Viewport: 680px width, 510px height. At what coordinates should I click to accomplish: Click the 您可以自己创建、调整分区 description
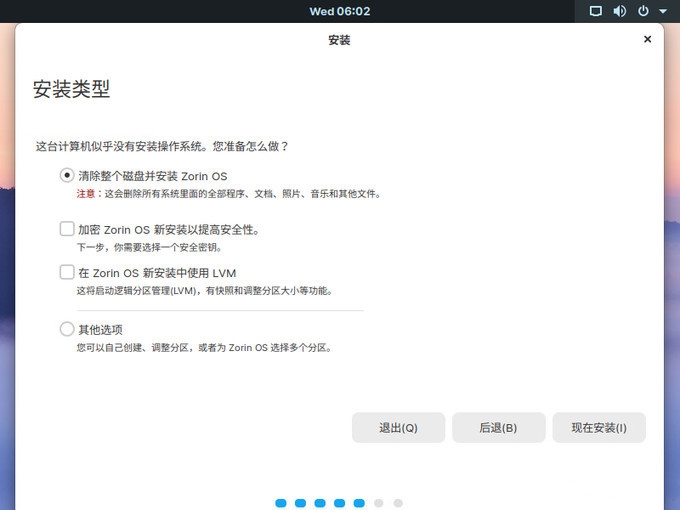pos(205,348)
